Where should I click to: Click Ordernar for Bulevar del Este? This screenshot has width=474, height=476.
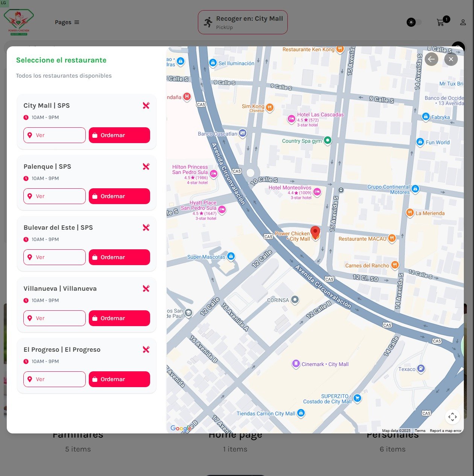(x=119, y=257)
